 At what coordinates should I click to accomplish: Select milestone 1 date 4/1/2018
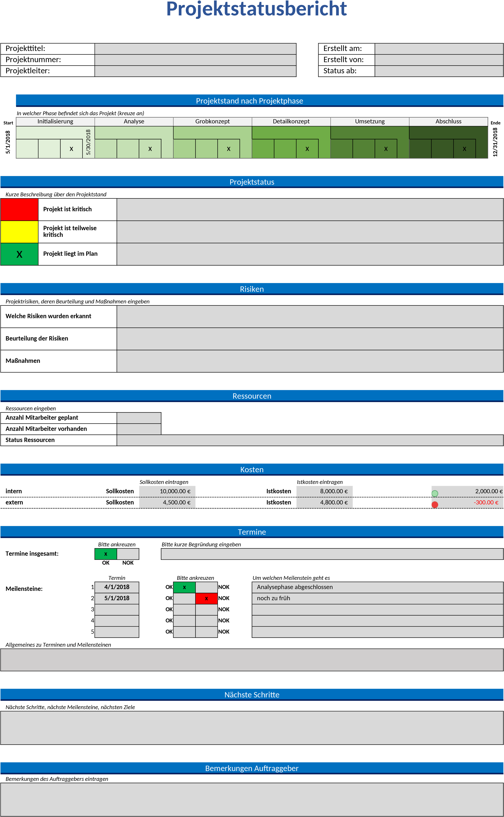pos(117,587)
